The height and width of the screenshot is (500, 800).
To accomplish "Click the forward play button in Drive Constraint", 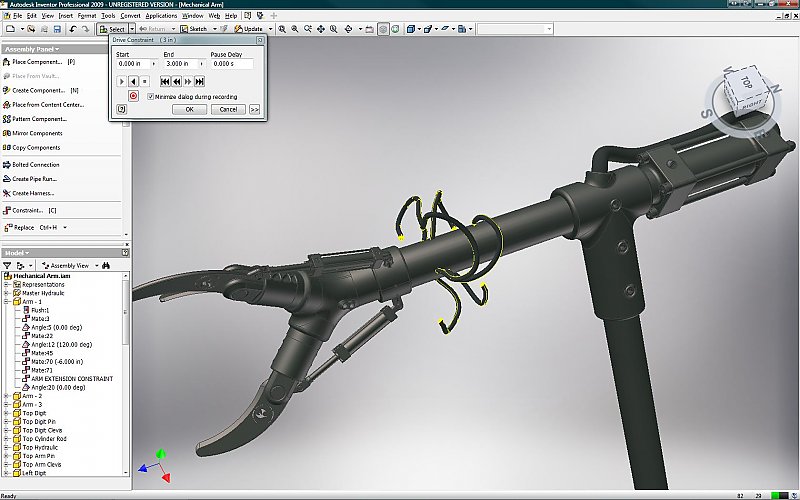I will (x=121, y=81).
